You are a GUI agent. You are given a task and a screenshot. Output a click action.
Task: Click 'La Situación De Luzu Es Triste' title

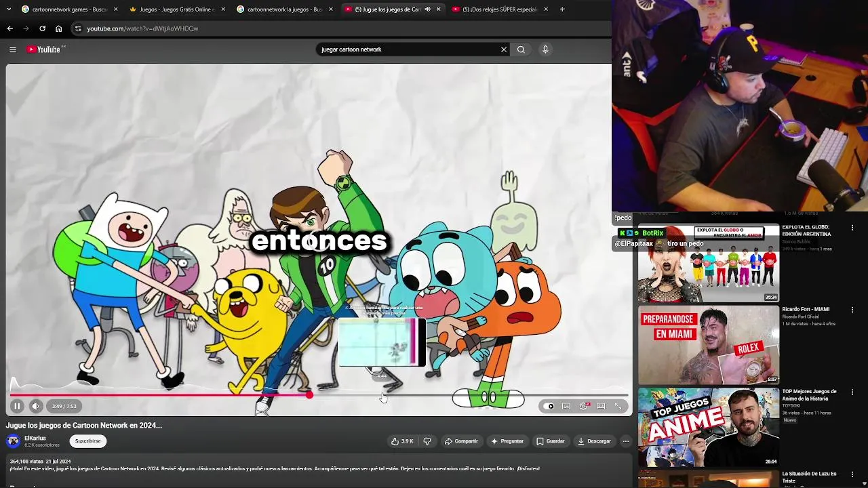tap(809, 477)
